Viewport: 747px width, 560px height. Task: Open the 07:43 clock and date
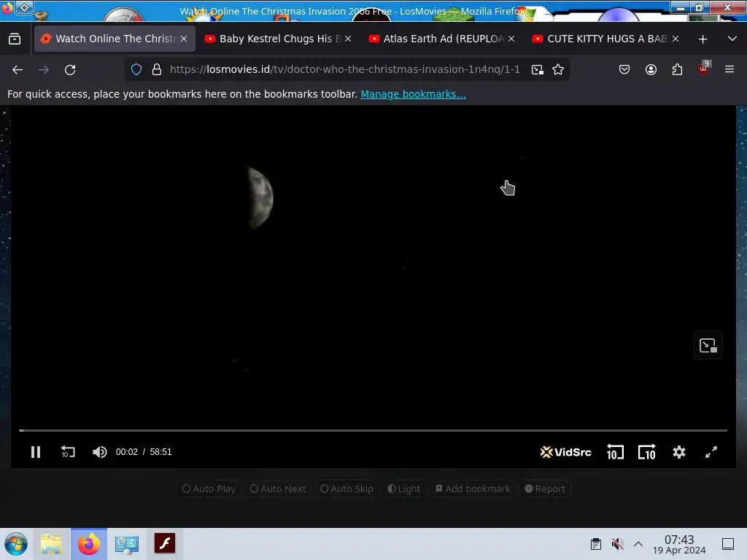[x=679, y=544]
